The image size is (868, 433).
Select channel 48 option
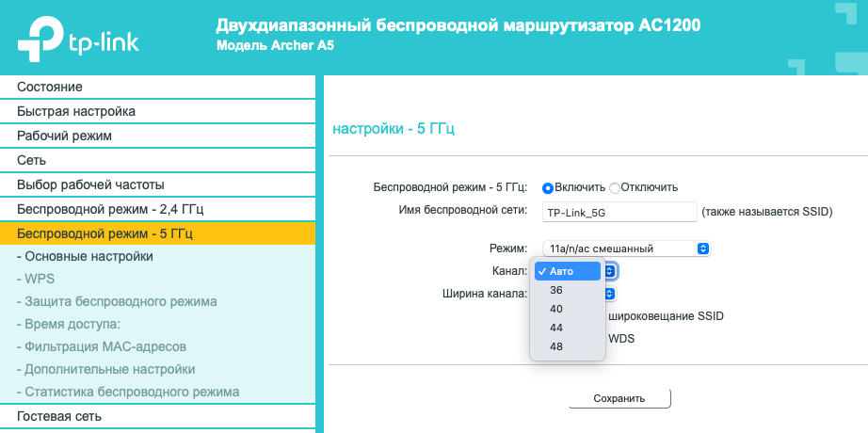tap(557, 346)
